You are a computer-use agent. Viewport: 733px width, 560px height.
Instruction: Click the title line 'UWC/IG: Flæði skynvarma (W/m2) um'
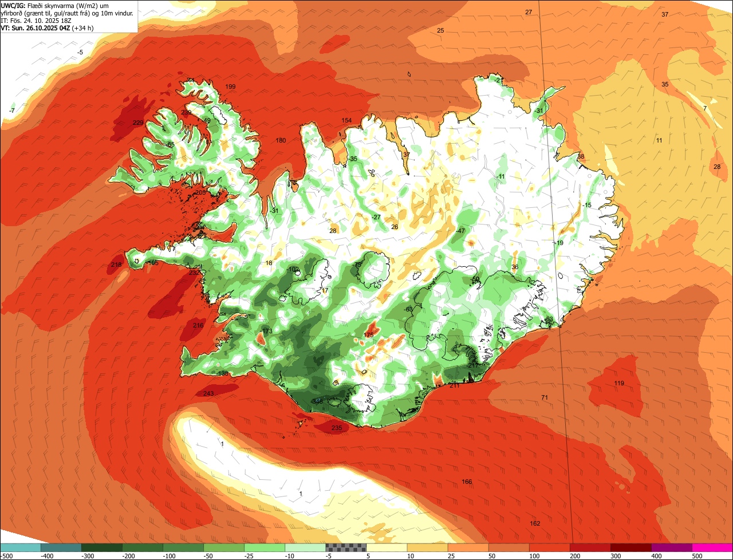tap(55, 5)
